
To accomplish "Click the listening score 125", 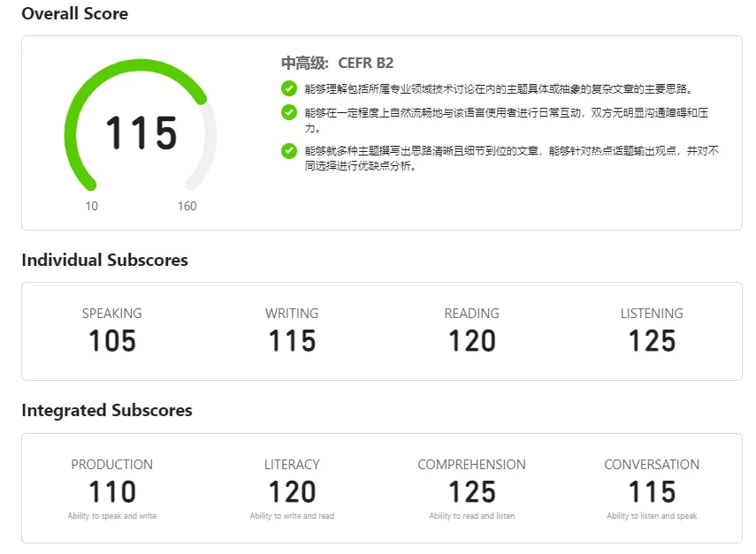I will pos(652,341).
